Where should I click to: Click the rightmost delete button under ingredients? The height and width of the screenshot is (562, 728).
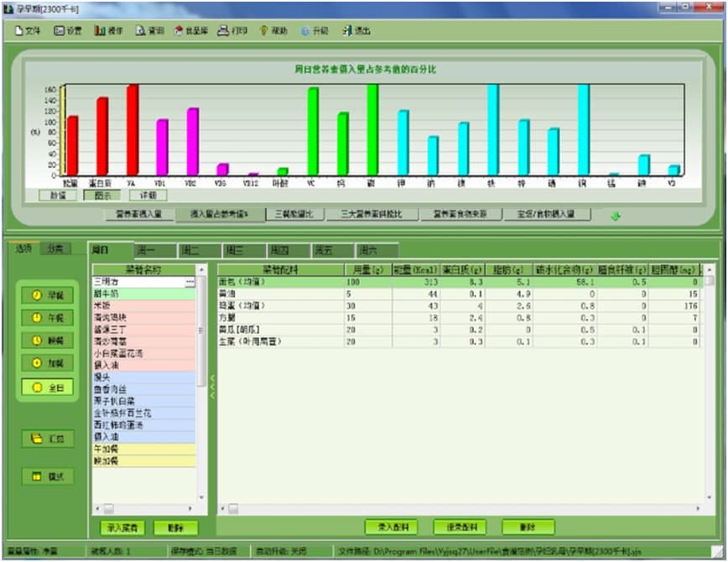(528, 527)
